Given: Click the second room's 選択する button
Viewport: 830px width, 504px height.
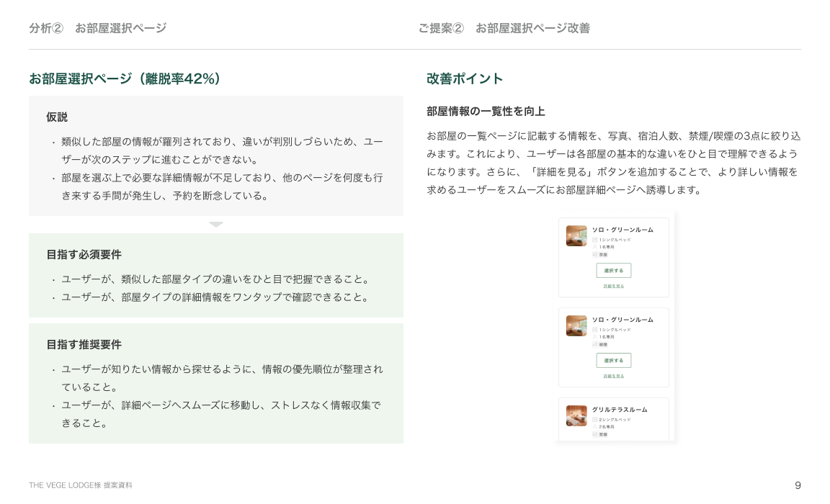Looking at the screenshot, I should click(613, 361).
